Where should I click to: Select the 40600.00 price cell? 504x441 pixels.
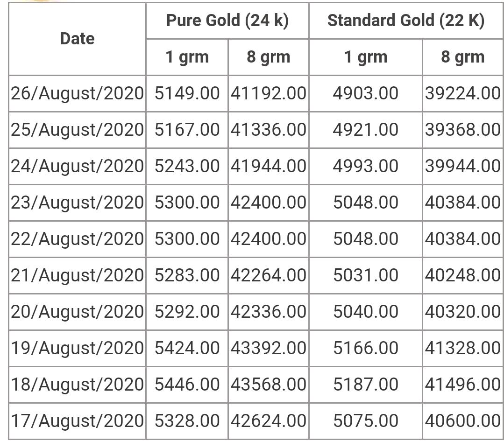(x=462, y=421)
